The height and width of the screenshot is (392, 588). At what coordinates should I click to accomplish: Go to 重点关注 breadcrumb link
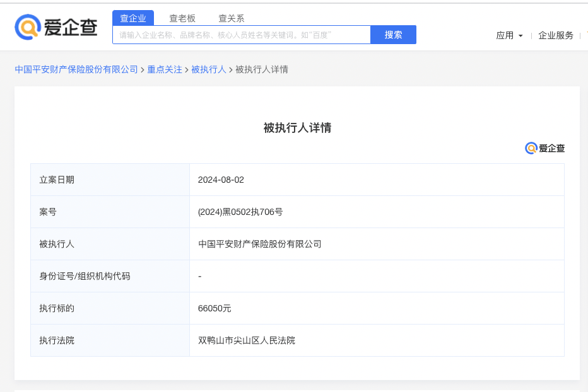(165, 69)
